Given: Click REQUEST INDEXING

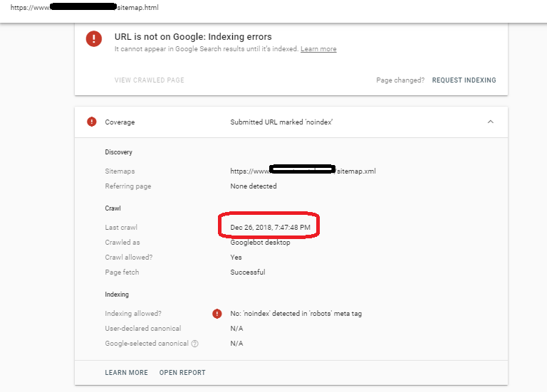Looking at the screenshot, I should pos(464,80).
